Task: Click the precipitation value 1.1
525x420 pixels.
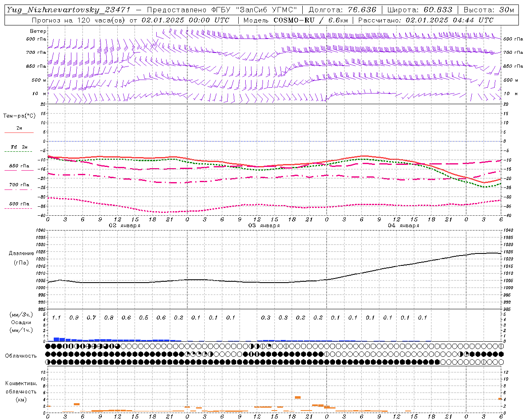Action: pos(56,317)
